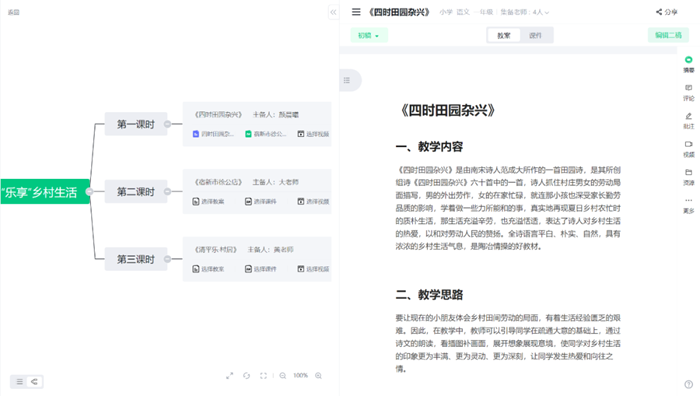700x396 pixels.
Task: Open the hamburger menu beside document title
Action: (356, 12)
